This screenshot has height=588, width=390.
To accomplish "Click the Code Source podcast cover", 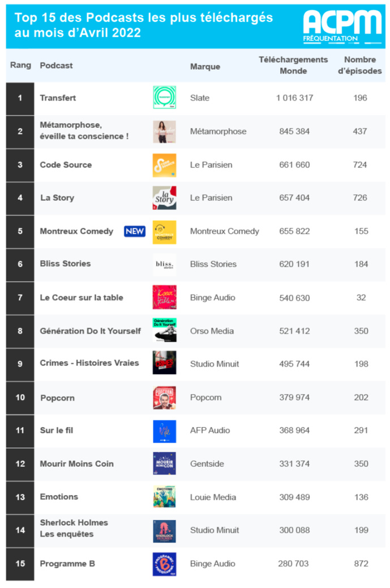I will click(164, 165).
